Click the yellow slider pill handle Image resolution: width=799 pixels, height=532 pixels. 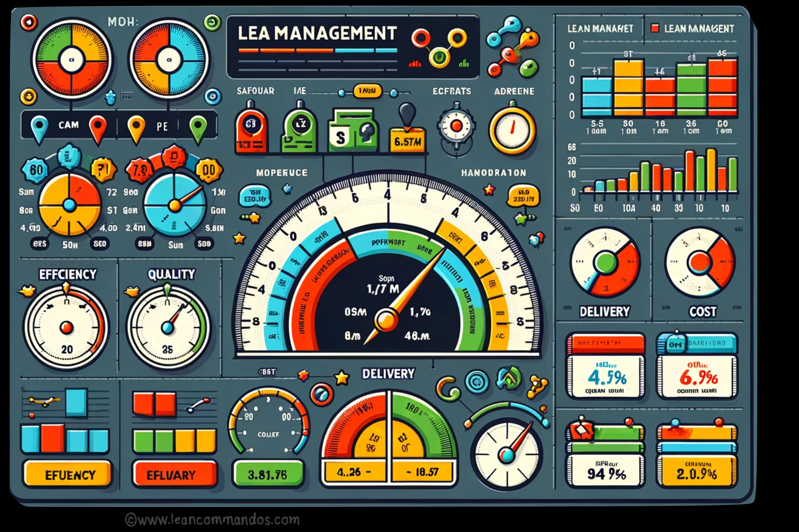click(367, 91)
